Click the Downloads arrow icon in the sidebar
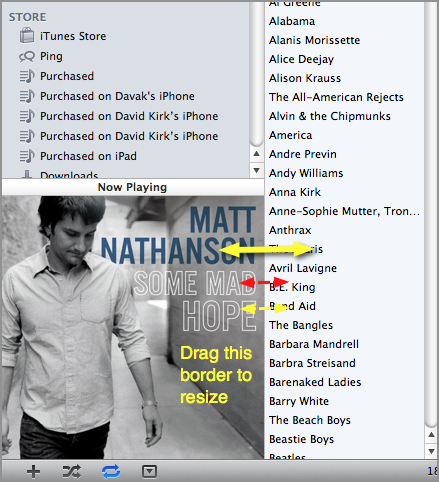 27,174
